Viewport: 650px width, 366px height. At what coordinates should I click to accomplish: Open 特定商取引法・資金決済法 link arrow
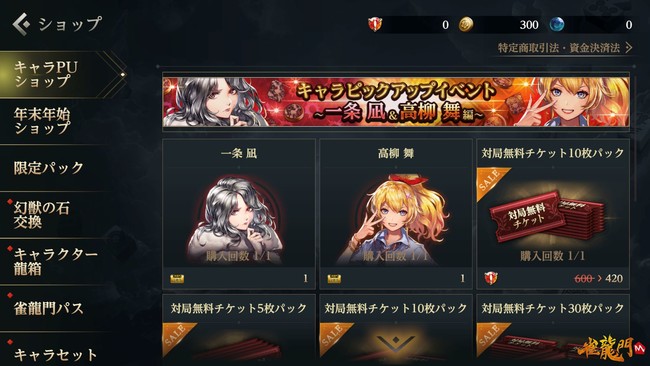(629, 48)
